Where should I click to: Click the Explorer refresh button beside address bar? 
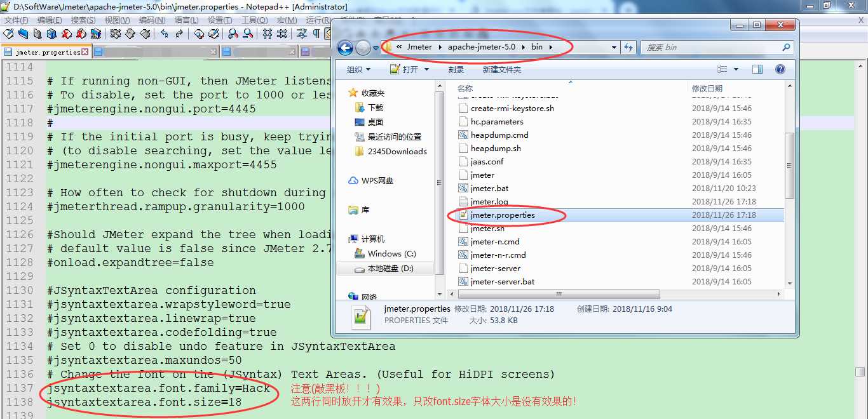point(628,47)
